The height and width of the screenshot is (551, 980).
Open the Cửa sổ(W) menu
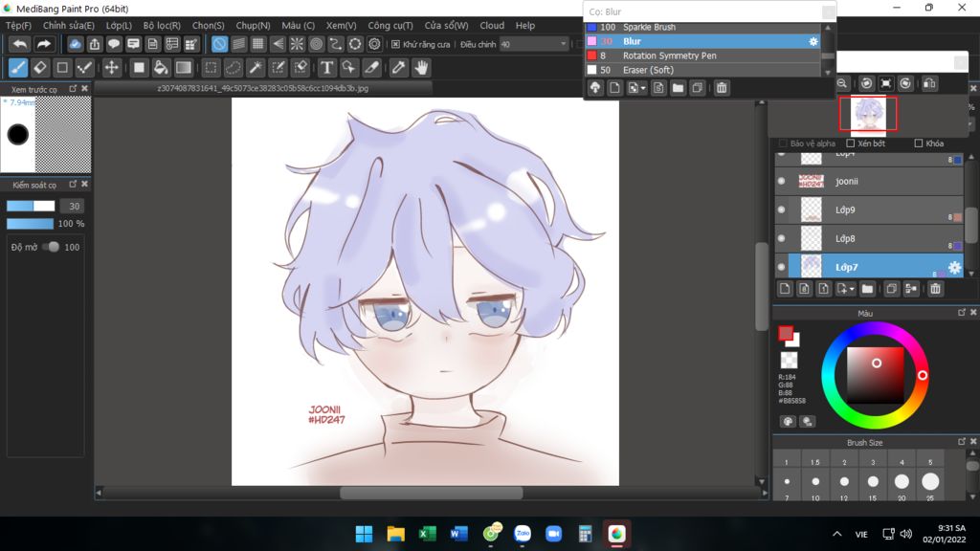(446, 26)
